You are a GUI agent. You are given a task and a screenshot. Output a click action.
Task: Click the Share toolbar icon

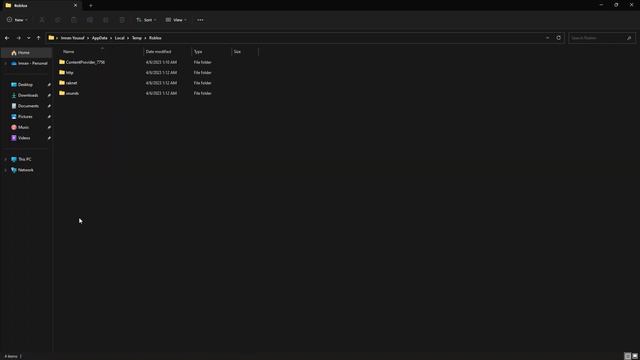(x=106, y=20)
